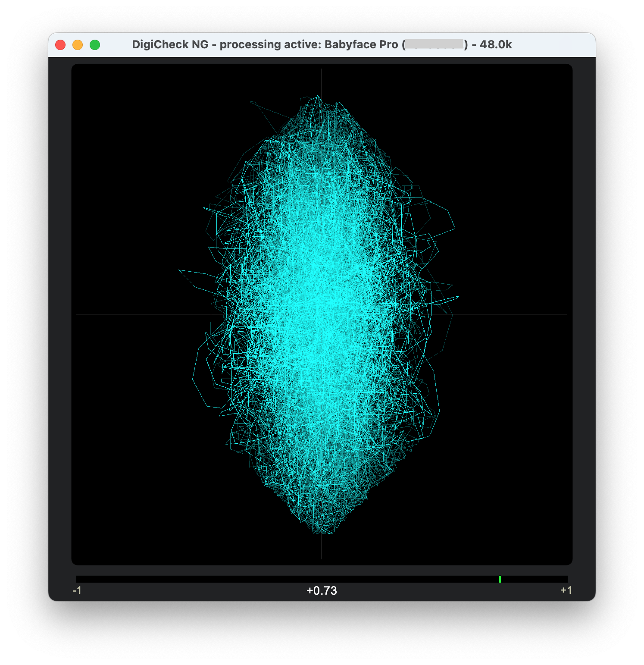The height and width of the screenshot is (665, 644).
Task: Click the +0.73 correlation value readout
Action: pyautogui.click(x=322, y=591)
